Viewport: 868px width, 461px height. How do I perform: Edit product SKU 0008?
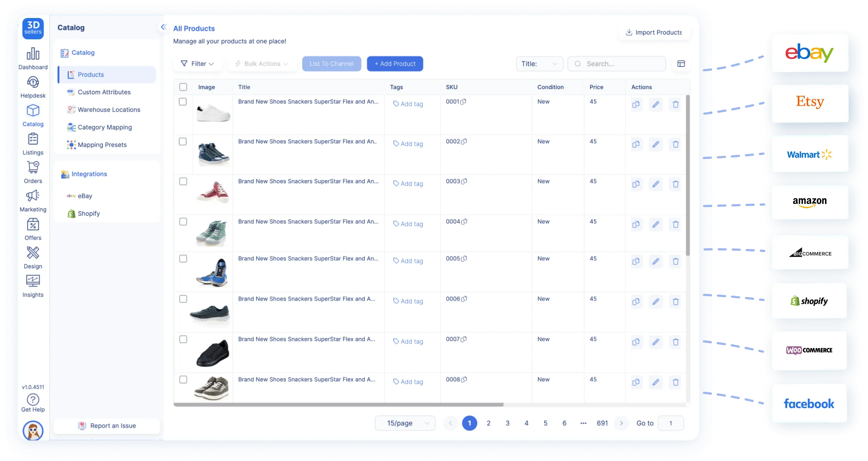[x=656, y=382]
